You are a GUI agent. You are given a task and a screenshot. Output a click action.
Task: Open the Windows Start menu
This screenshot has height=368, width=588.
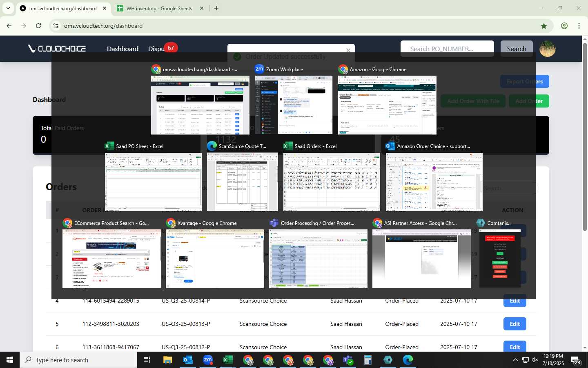click(x=10, y=360)
